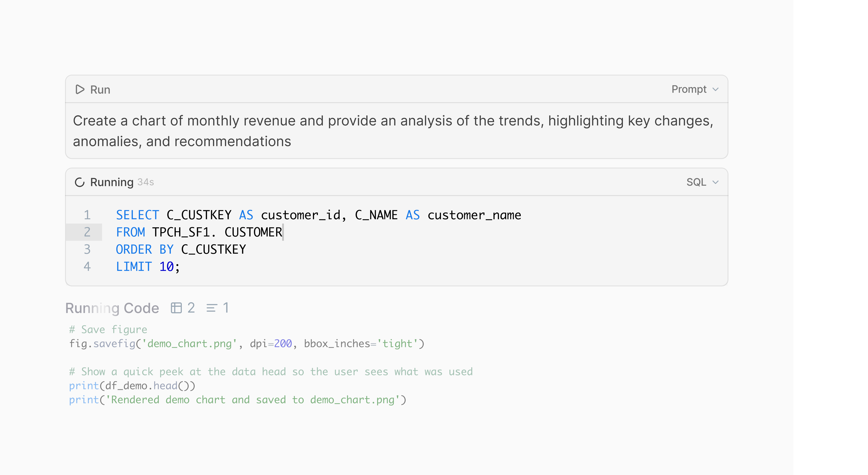Click line number 1 in SQL editor
This screenshot has width=868, height=475.
click(x=87, y=215)
